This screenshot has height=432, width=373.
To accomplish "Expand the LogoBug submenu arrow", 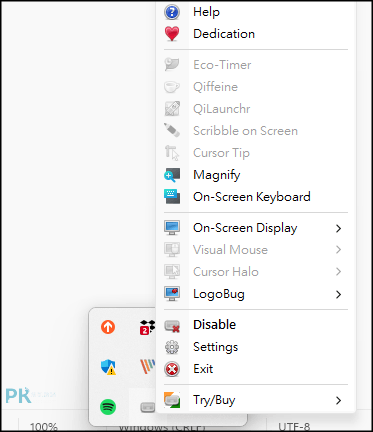I will (339, 294).
